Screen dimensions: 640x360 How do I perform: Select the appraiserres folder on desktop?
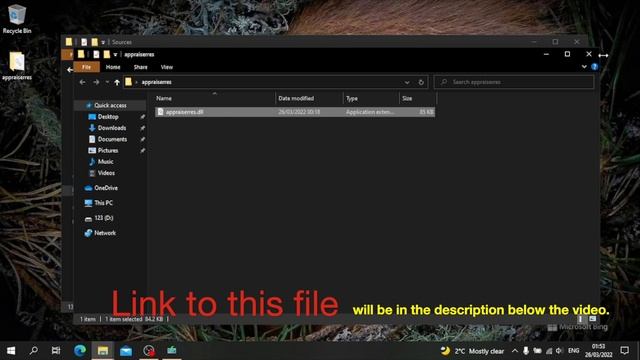point(17,66)
